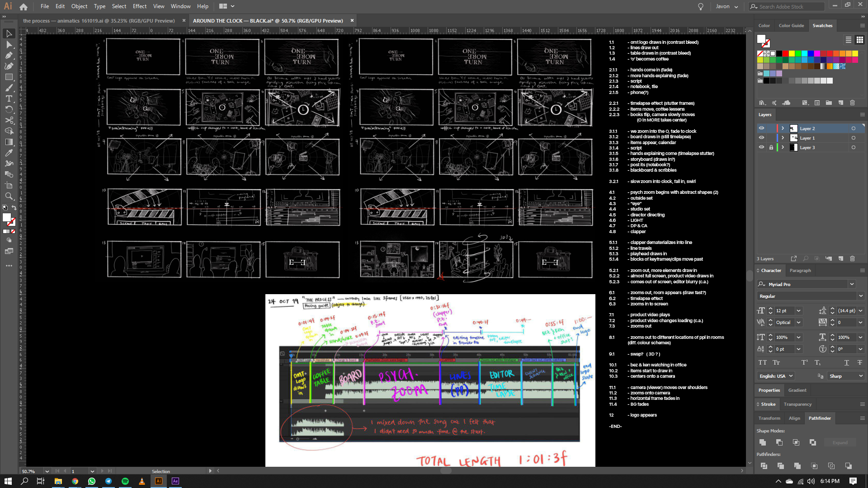Image resolution: width=868 pixels, height=488 pixels.
Task: Toggle All Caps text style
Action: [x=763, y=362]
